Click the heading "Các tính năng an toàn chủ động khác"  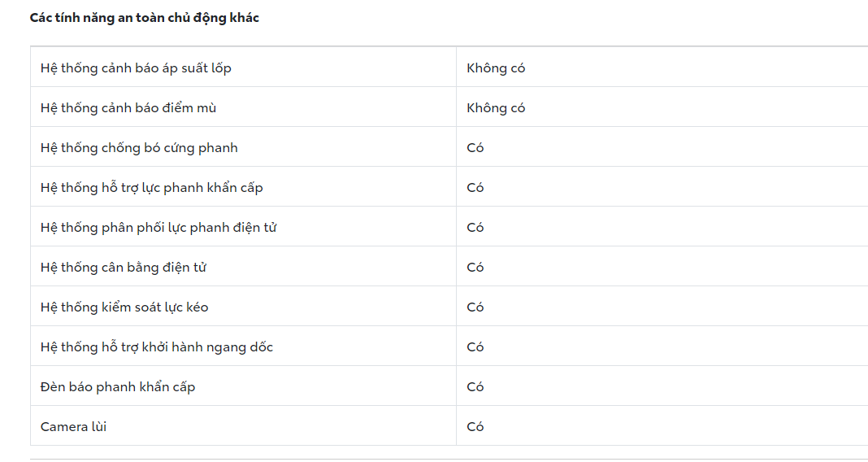click(x=144, y=17)
